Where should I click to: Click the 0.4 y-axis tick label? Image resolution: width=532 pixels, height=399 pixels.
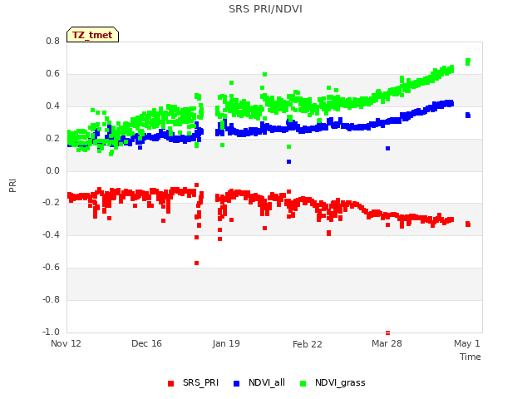click(x=52, y=106)
